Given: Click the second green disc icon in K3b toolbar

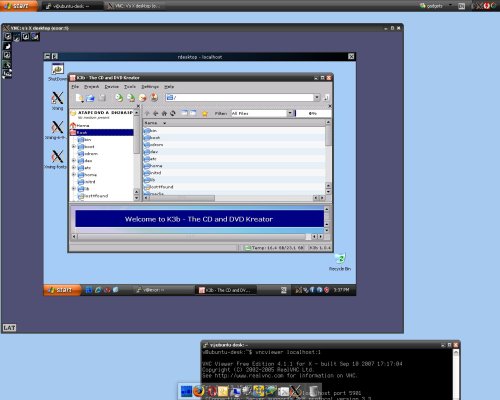Looking at the screenshot, I should [131, 98].
